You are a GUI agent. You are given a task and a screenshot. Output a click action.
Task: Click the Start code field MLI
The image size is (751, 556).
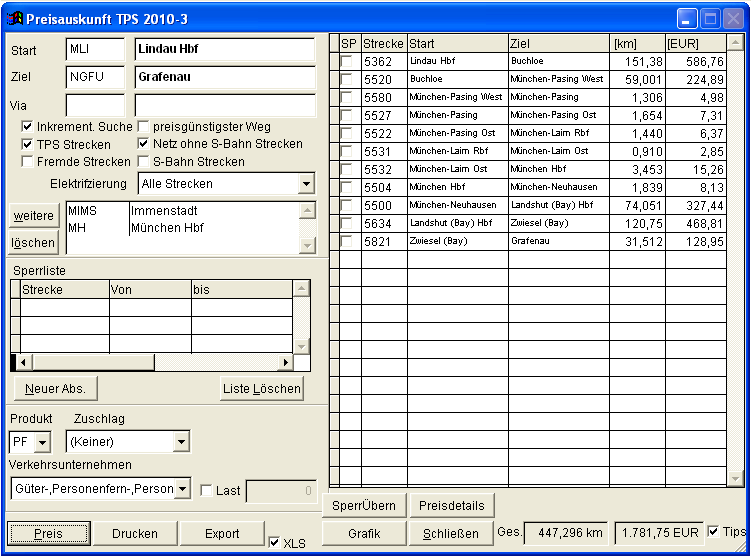pos(95,49)
